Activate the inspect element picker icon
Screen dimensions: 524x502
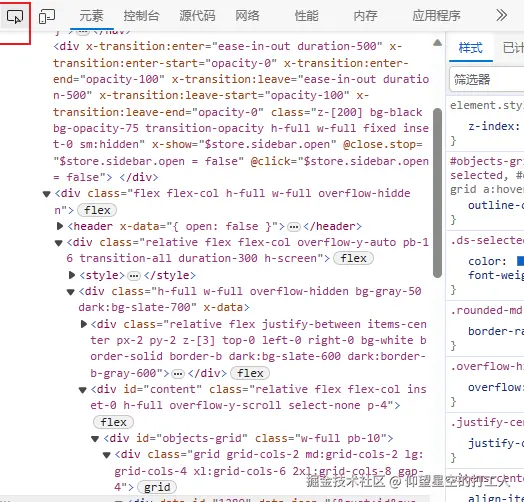pos(15,16)
